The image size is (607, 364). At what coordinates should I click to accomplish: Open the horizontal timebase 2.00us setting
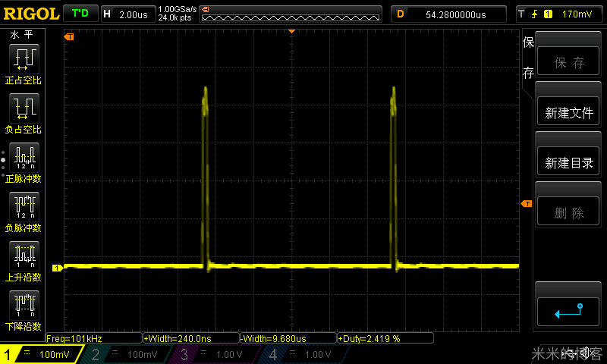click(127, 14)
